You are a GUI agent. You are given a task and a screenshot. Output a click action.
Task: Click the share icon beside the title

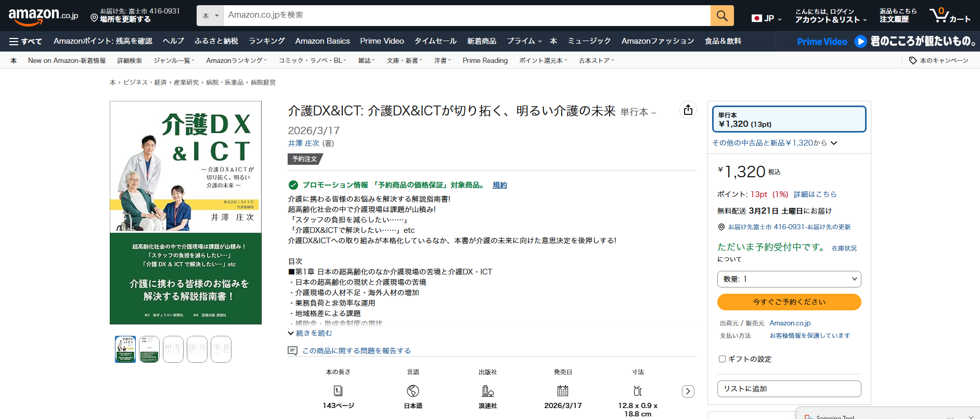[688, 110]
